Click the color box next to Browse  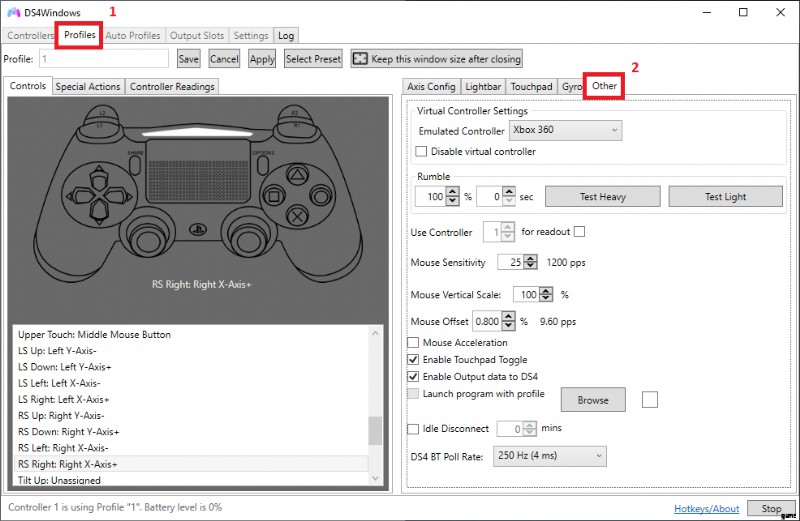(x=650, y=400)
